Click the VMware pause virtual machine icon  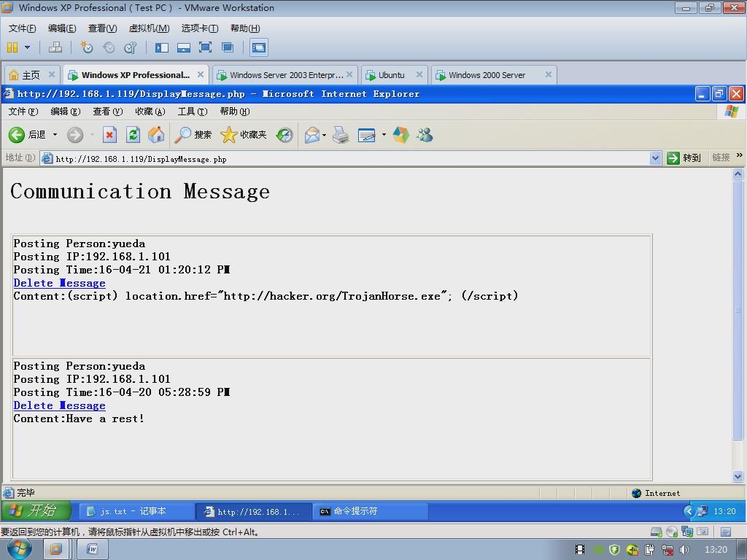(x=12, y=47)
